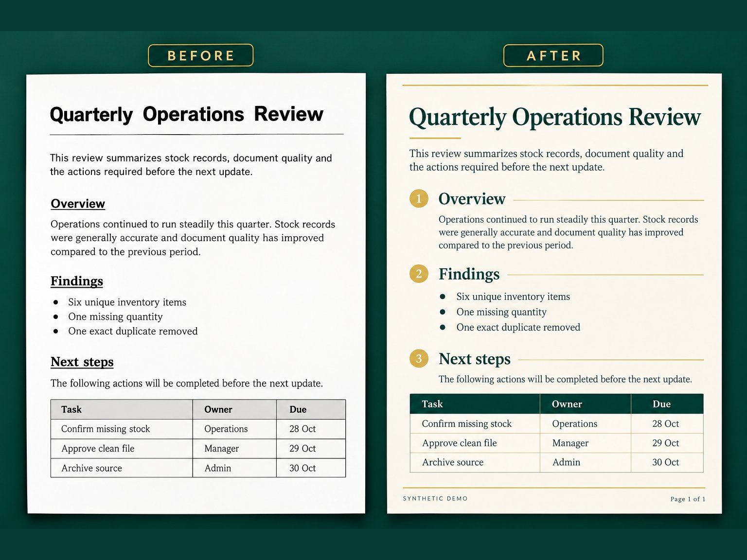Click the underlined Findings heading in Before page

click(x=77, y=281)
